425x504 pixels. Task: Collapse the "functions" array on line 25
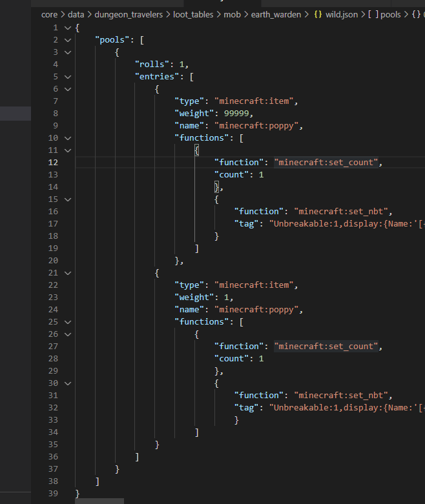68,322
